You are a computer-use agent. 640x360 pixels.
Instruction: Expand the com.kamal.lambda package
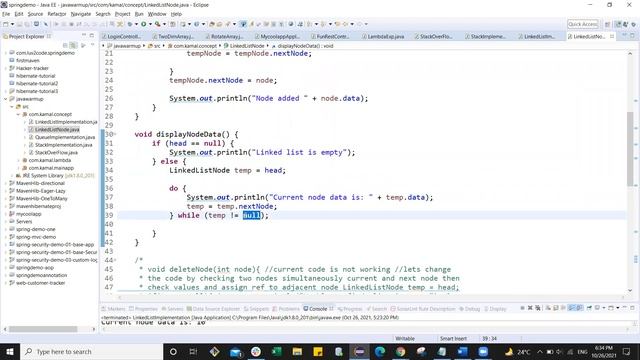(x=18, y=160)
